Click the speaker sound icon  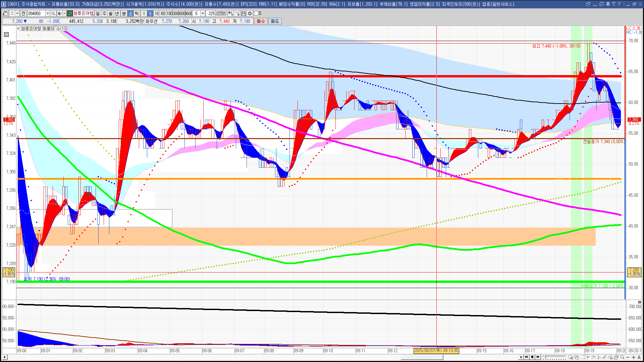59,13
